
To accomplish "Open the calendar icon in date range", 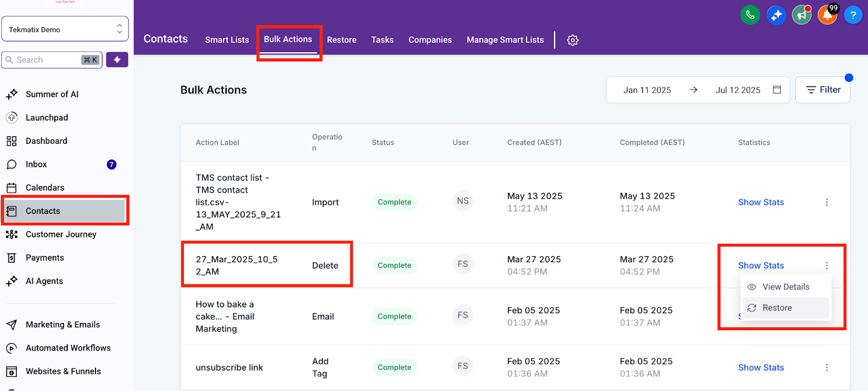I will (x=777, y=90).
